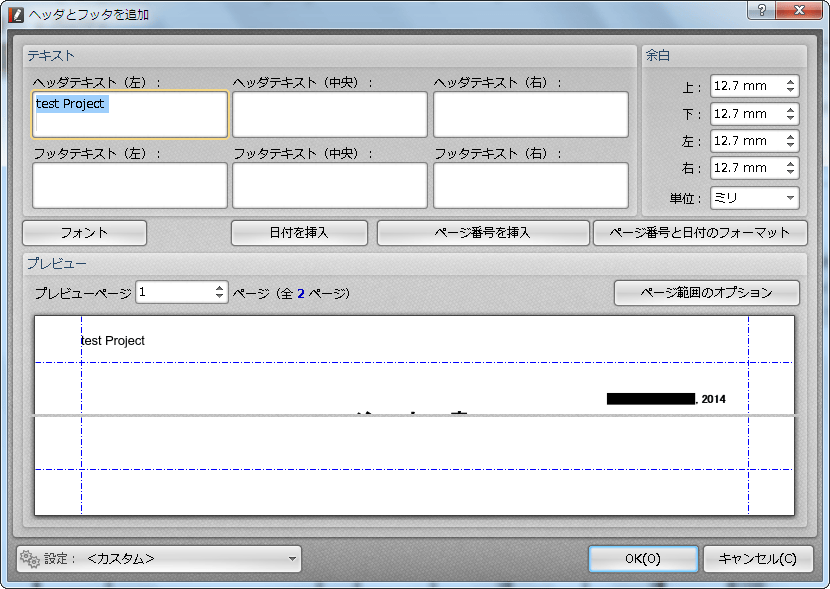The height and width of the screenshot is (589, 830).
Task: Open ページ範囲のオプション
Action: click(x=707, y=293)
